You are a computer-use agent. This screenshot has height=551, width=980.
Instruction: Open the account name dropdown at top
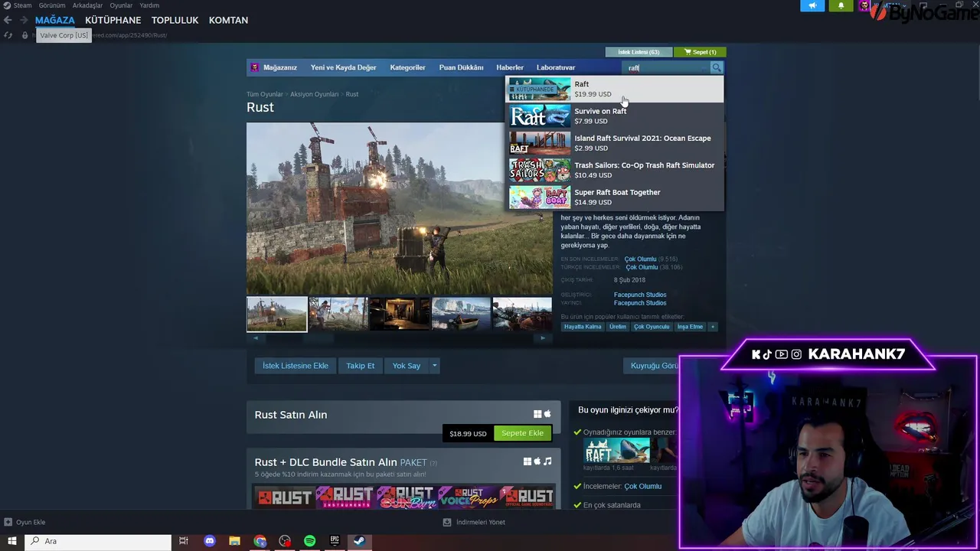[891, 5]
